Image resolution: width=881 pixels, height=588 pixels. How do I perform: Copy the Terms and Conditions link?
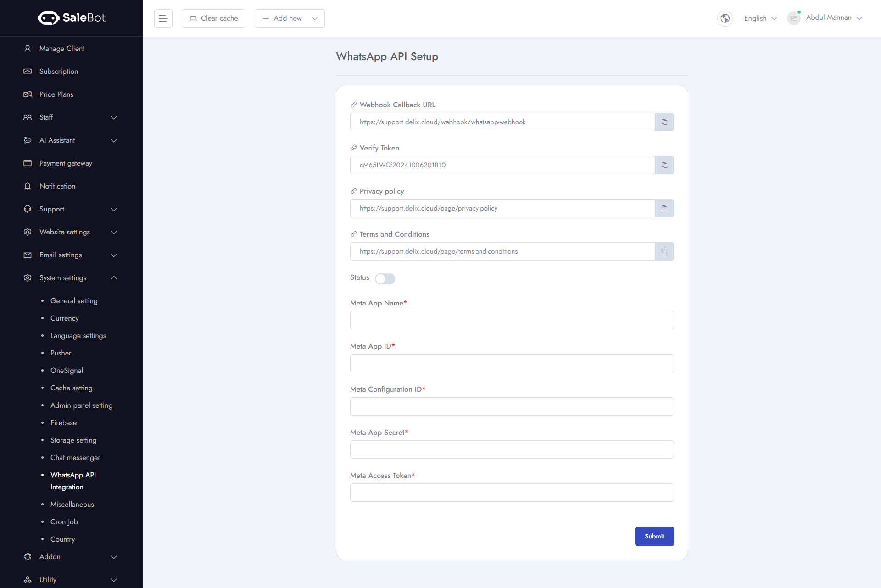click(664, 251)
